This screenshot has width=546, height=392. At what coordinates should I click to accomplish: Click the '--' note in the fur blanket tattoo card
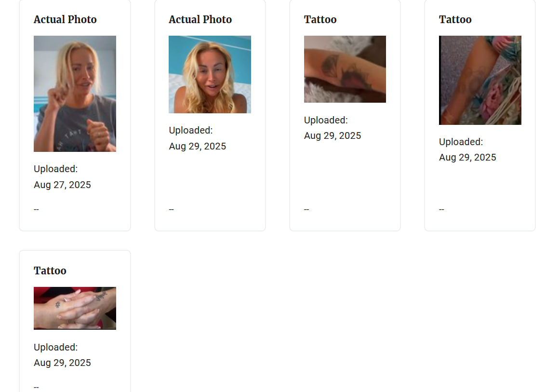pyautogui.click(x=306, y=209)
